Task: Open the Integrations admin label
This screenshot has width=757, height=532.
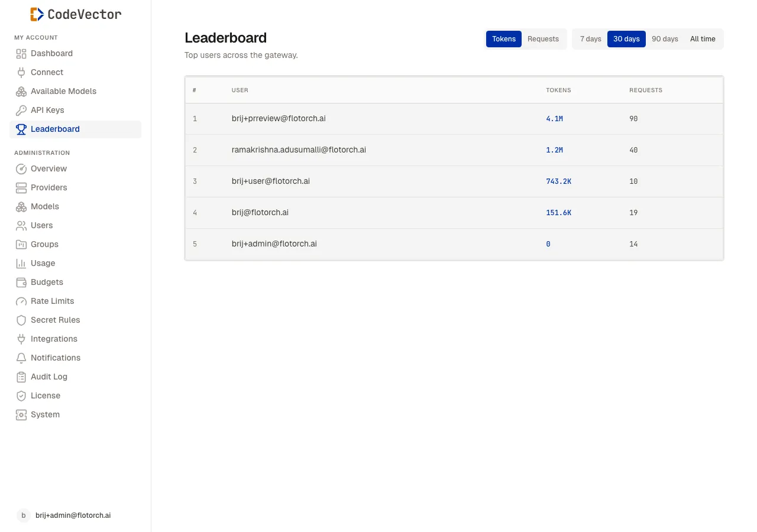Action: tap(54, 339)
